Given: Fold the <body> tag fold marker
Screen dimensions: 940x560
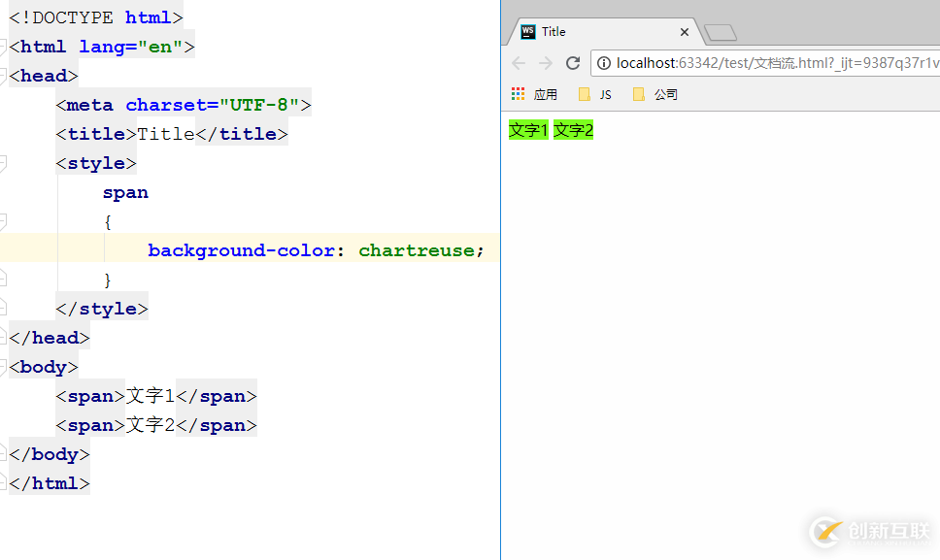Looking at the screenshot, I should coord(3,367).
